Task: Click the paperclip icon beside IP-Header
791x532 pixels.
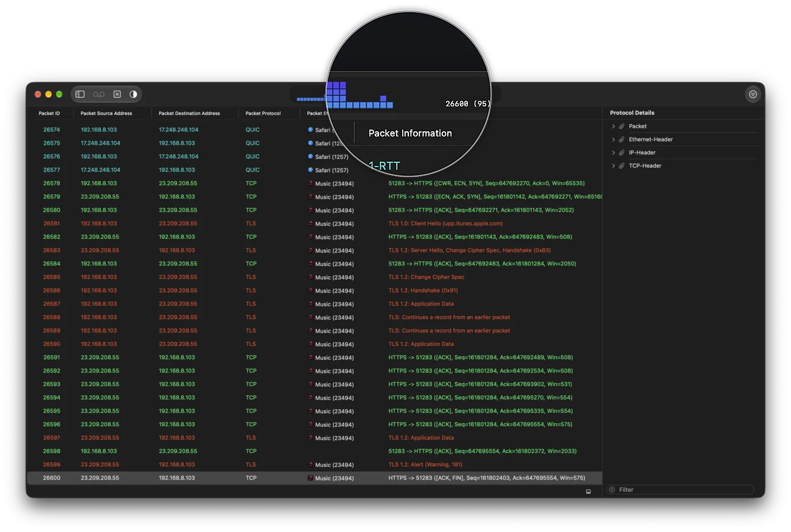Action: pos(622,153)
